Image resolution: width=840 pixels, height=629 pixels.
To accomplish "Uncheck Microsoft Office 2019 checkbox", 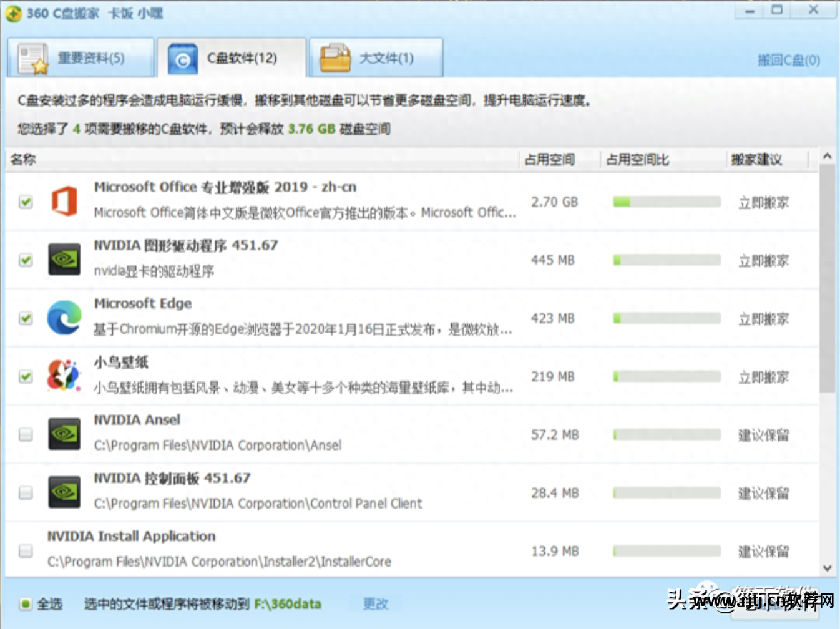I will (x=26, y=202).
